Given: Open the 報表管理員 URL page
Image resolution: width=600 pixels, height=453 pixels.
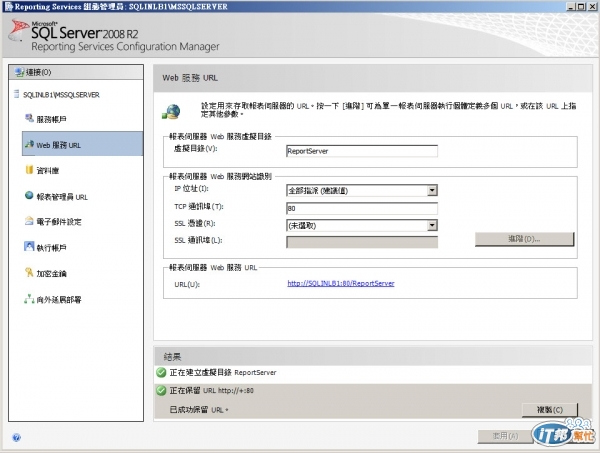Looking at the screenshot, I should point(62,197).
